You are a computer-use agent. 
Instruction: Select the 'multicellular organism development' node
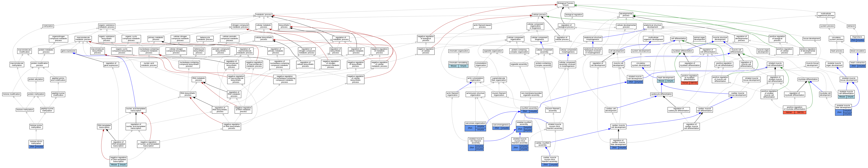point(653,39)
